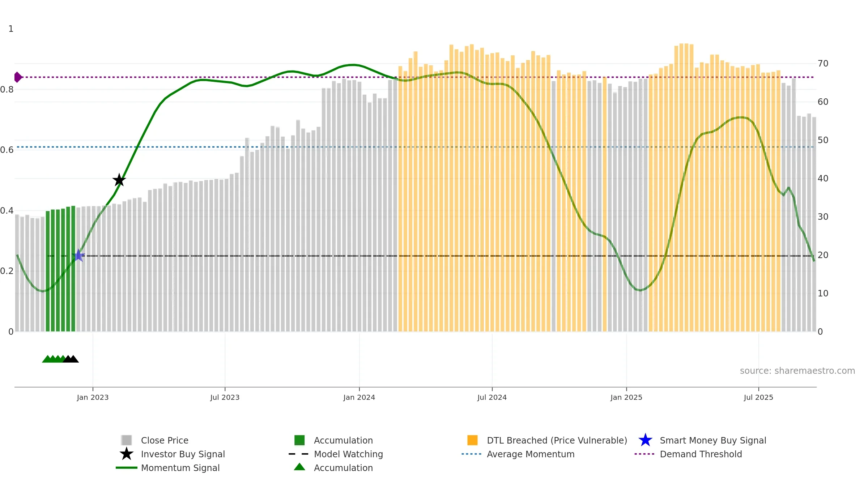The width and height of the screenshot is (868, 488).
Task: Click the Jan 2024 axis label
Action: 359,398
